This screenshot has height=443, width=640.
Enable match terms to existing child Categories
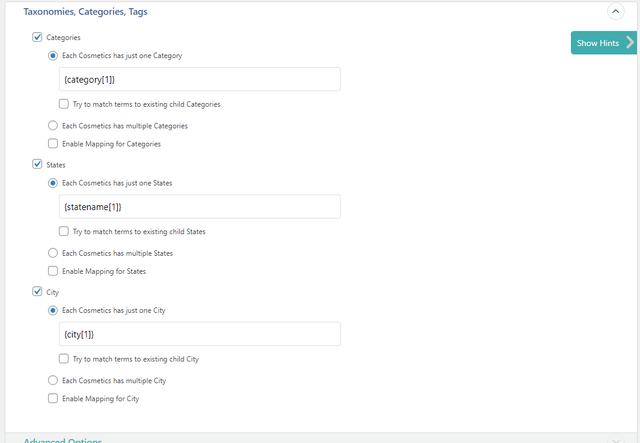pos(64,104)
